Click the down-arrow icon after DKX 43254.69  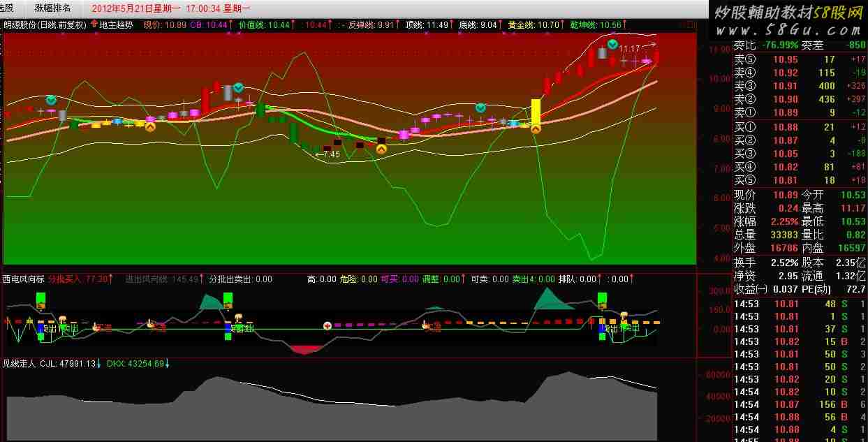point(167,363)
